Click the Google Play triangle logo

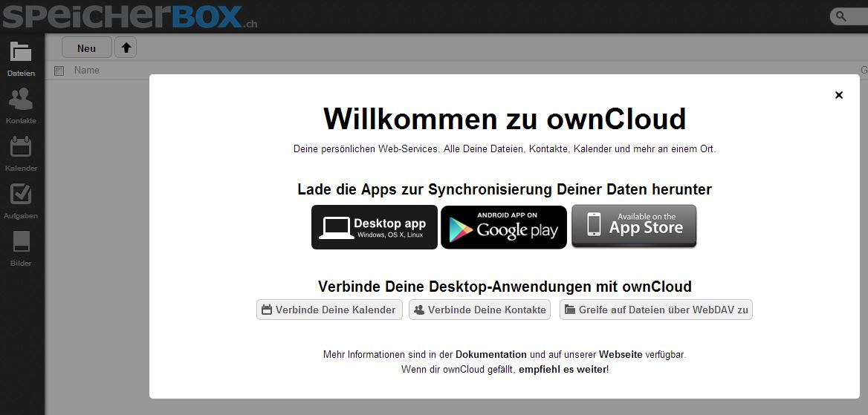(461, 229)
